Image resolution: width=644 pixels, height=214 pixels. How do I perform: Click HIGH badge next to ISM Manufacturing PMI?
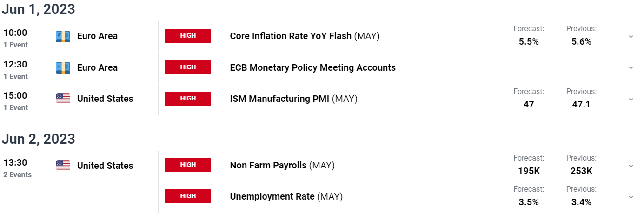[x=188, y=99]
